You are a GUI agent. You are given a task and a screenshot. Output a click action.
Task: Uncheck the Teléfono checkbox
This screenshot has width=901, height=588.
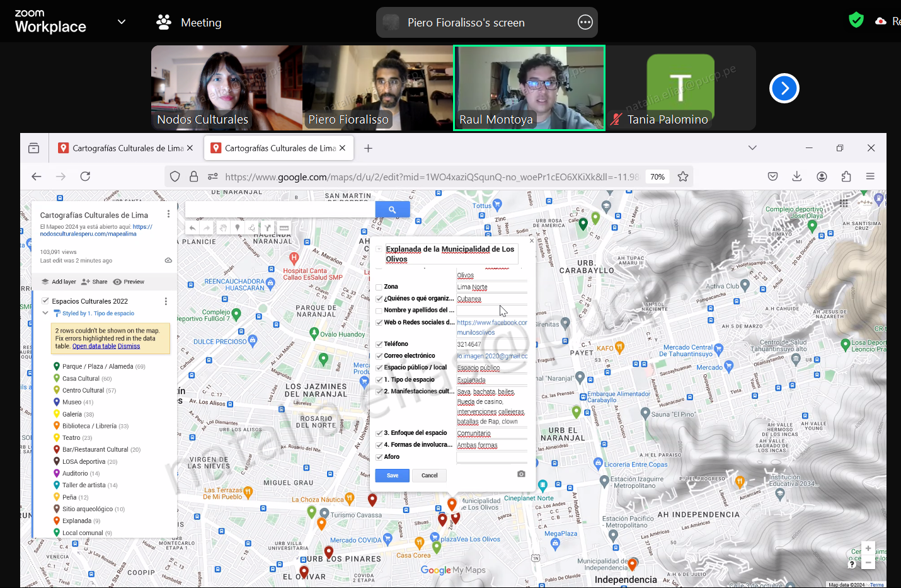379,344
